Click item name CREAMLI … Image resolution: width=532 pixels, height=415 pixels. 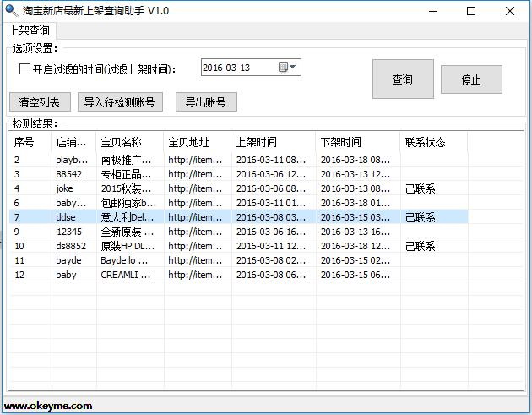125,275
